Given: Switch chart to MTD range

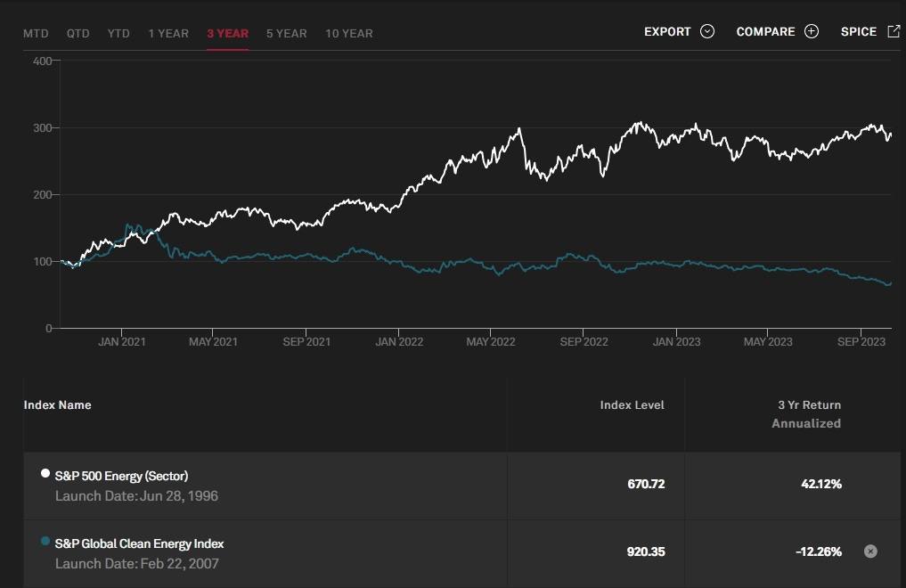Looking at the screenshot, I should click(x=36, y=34).
